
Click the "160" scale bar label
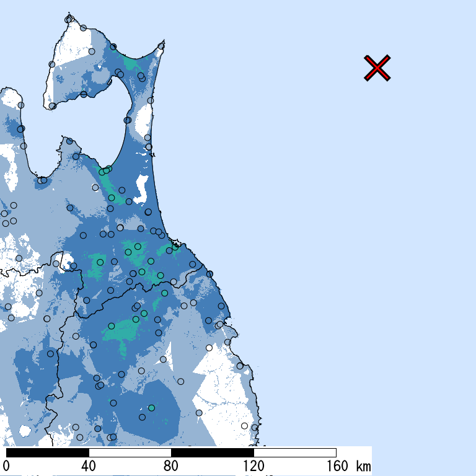pyautogui.click(x=336, y=466)
